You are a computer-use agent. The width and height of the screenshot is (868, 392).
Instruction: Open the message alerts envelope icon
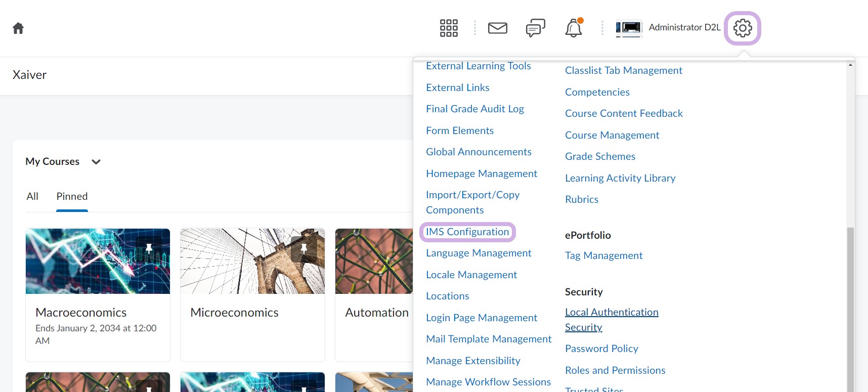coord(498,28)
